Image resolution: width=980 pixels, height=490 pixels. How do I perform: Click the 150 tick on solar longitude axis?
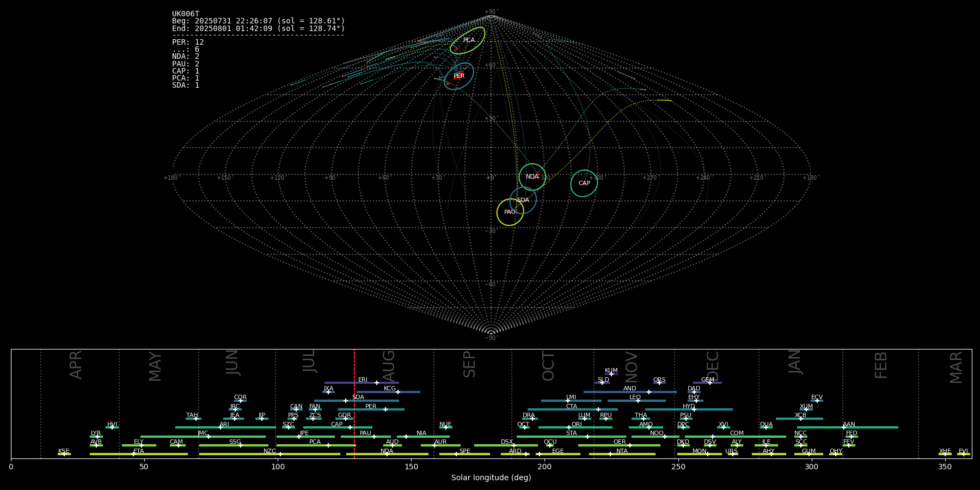click(x=411, y=467)
